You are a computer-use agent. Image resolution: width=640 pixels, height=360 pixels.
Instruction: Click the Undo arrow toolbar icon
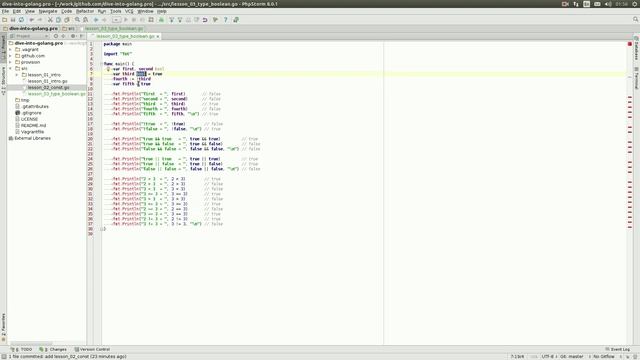click(x=31, y=20)
